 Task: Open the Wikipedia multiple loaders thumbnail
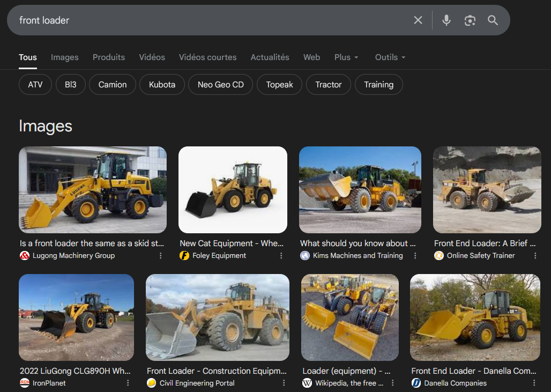[x=349, y=317]
